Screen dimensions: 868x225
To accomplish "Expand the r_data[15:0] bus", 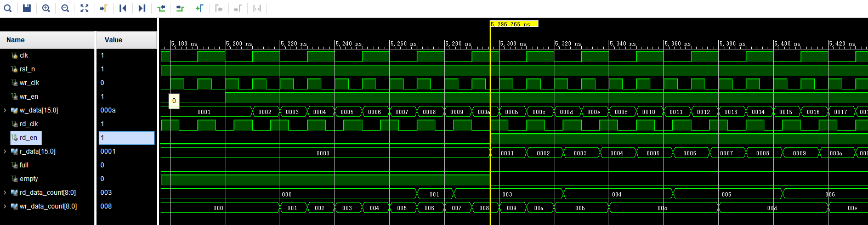I will pos(5,151).
